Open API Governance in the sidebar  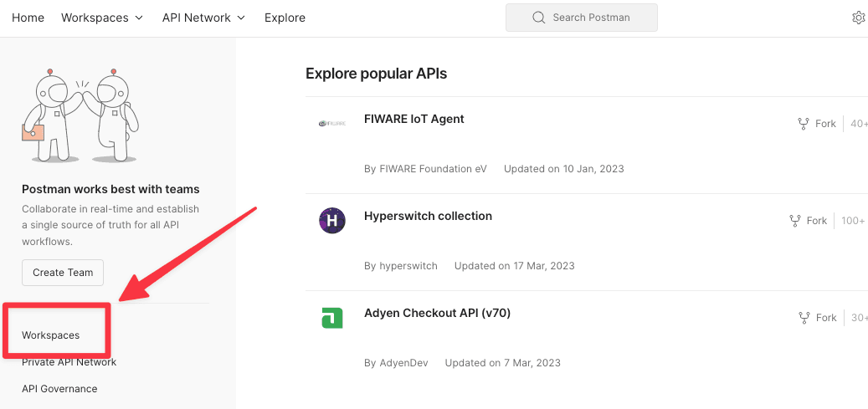[59, 389]
